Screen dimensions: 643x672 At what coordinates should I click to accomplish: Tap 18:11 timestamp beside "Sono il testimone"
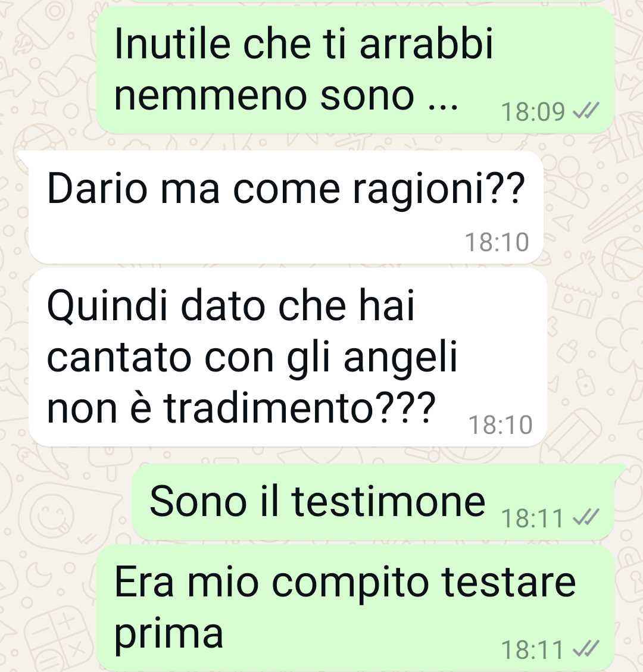tap(532, 518)
